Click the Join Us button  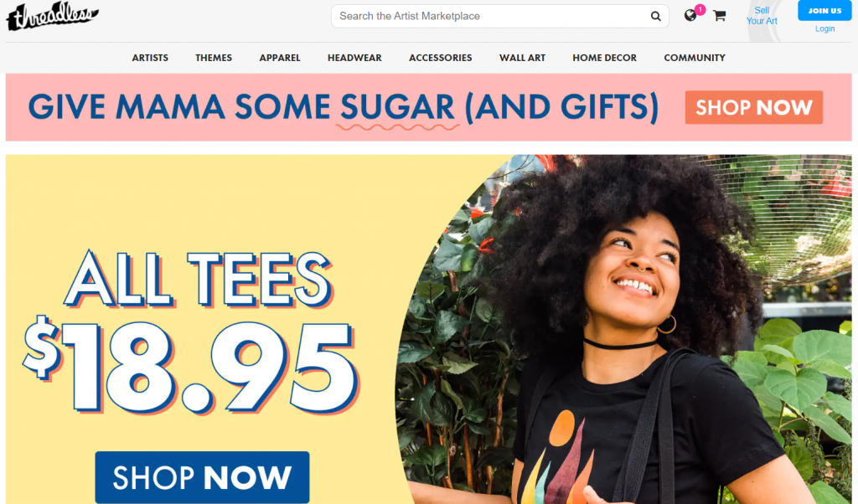click(824, 10)
